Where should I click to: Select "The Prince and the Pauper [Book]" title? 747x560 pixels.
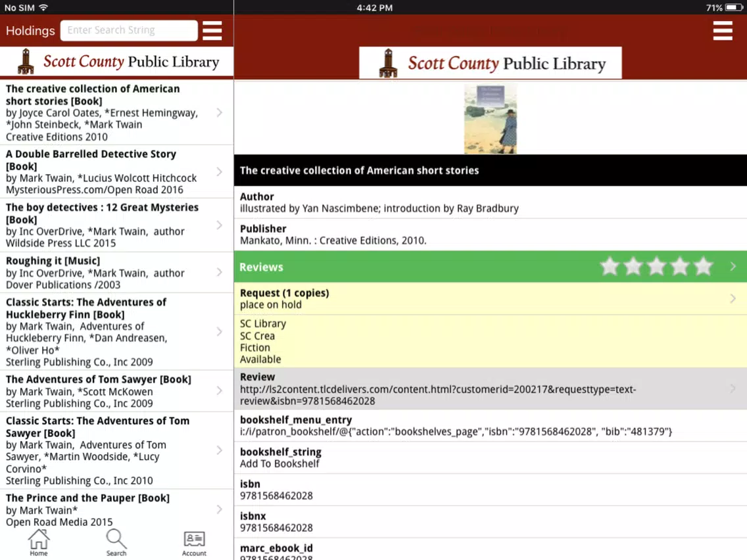point(87,498)
